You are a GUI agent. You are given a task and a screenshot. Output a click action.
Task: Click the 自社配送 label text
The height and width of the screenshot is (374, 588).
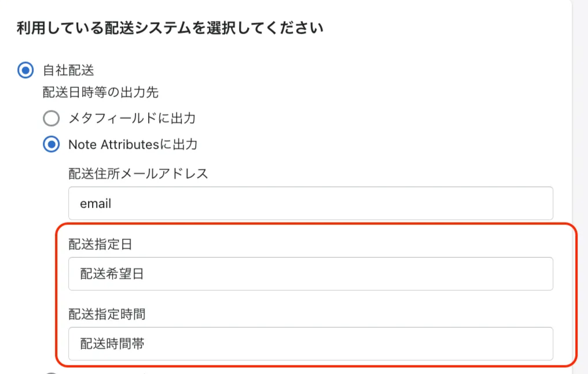(68, 71)
